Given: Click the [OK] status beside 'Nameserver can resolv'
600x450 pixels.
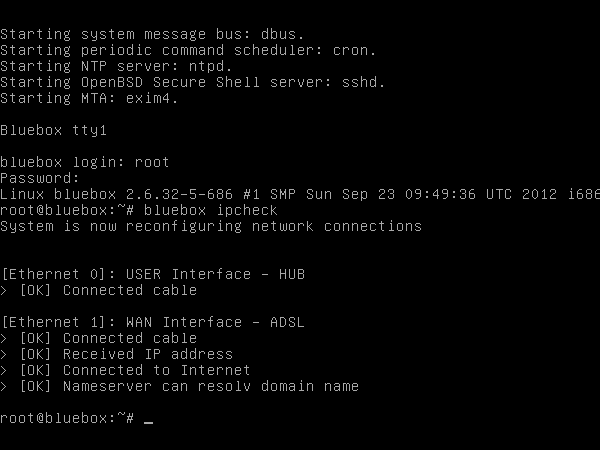Looking at the screenshot, I should point(35,386).
